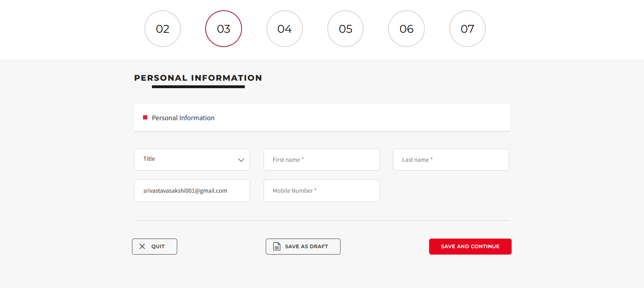Select the active step 03 circle
Viewport: 644px width, 288px height.
(223, 28)
